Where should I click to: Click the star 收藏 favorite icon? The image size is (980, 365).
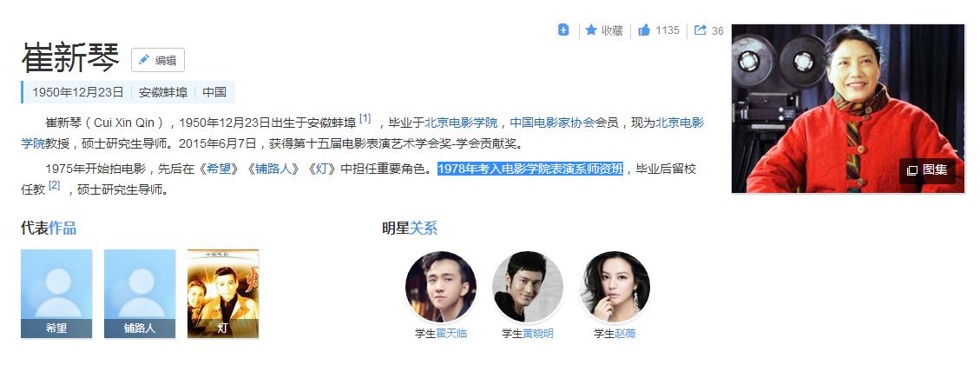pyautogui.click(x=591, y=30)
